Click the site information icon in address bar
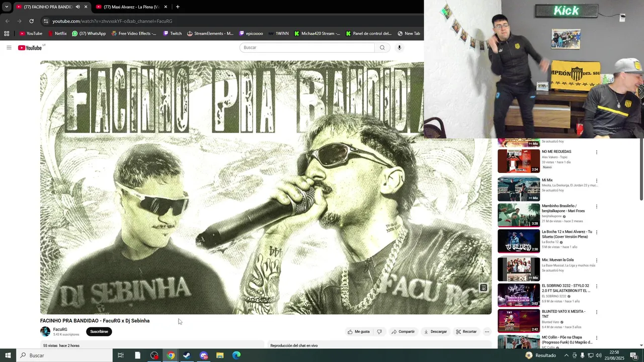This screenshot has width=644, height=362. pyautogui.click(x=46, y=21)
